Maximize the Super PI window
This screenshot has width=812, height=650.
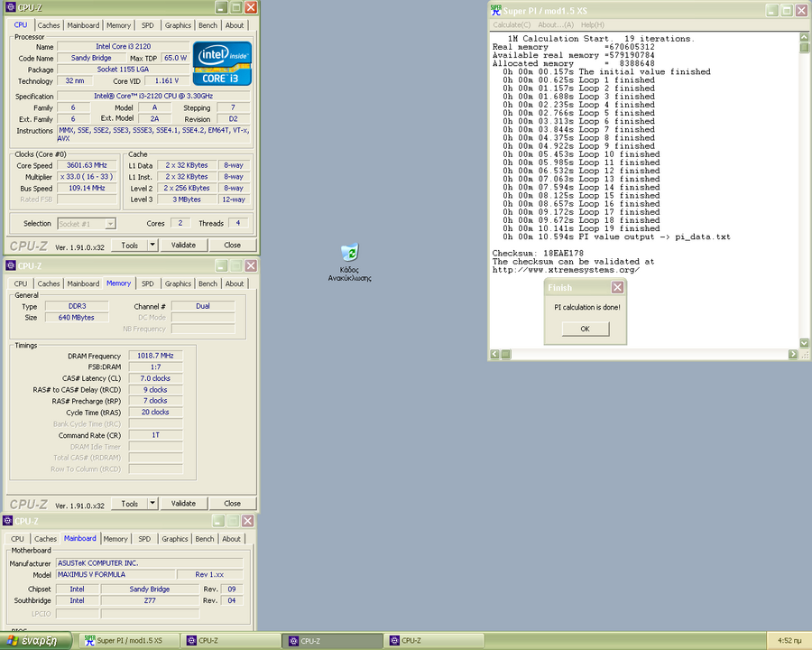click(x=787, y=10)
